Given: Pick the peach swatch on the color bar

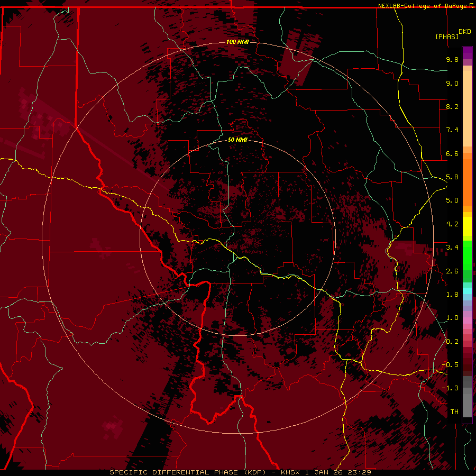Looking at the screenshot, I should (x=467, y=108).
